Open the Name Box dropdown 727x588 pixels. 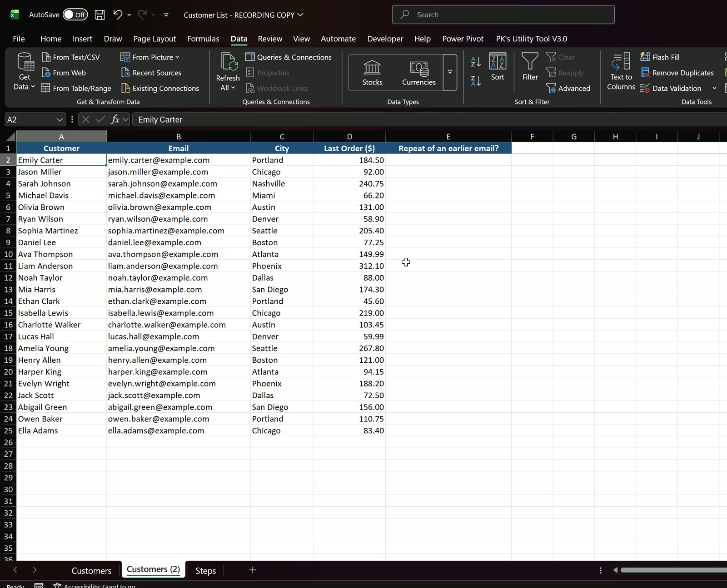(60, 119)
